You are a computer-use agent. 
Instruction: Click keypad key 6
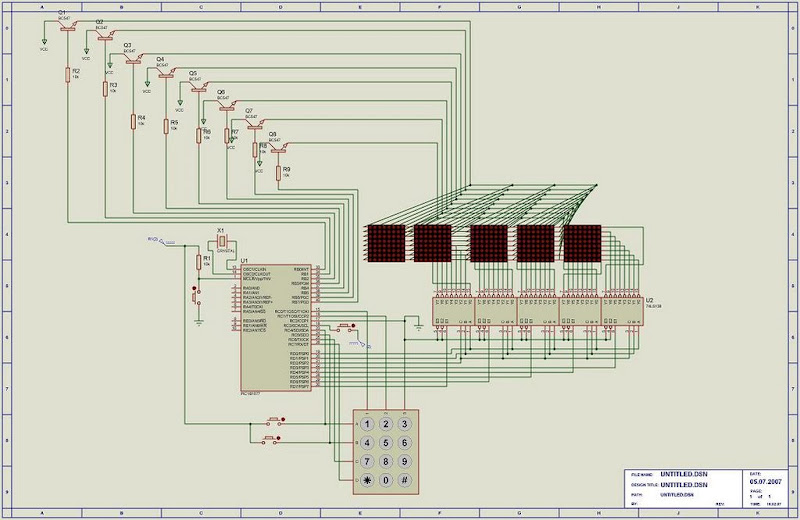(x=405, y=443)
